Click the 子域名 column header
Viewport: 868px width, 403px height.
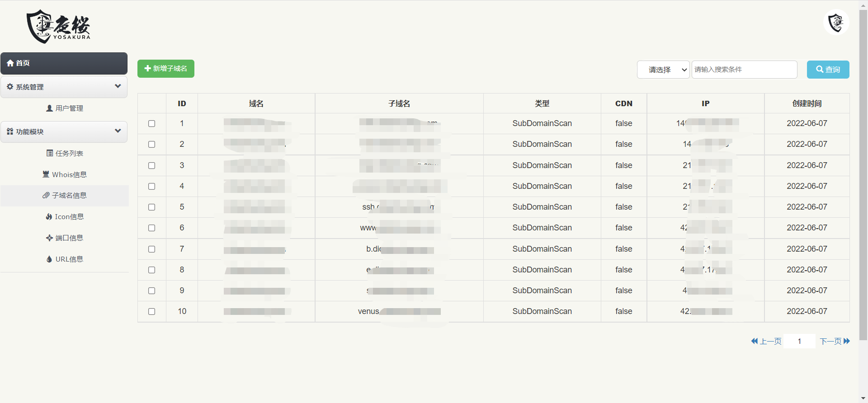(399, 103)
